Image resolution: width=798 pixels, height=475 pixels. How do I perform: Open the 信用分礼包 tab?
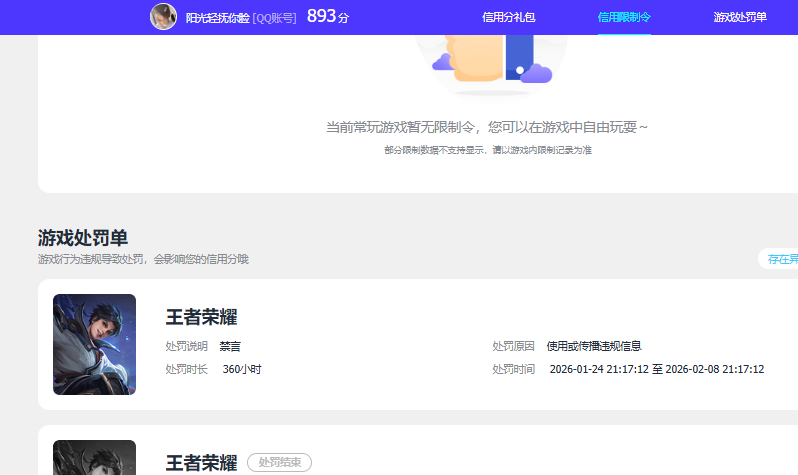pos(508,17)
